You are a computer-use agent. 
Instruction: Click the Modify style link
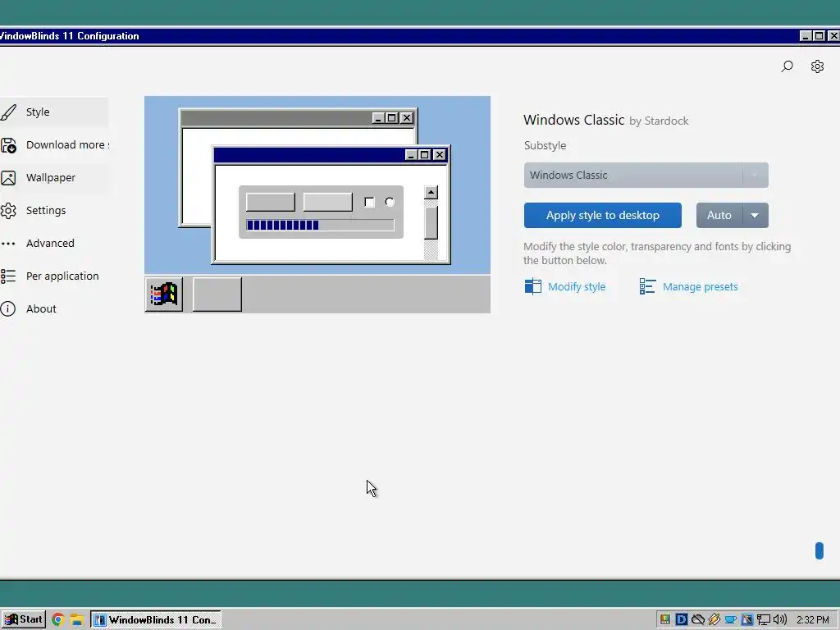(565, 286)
